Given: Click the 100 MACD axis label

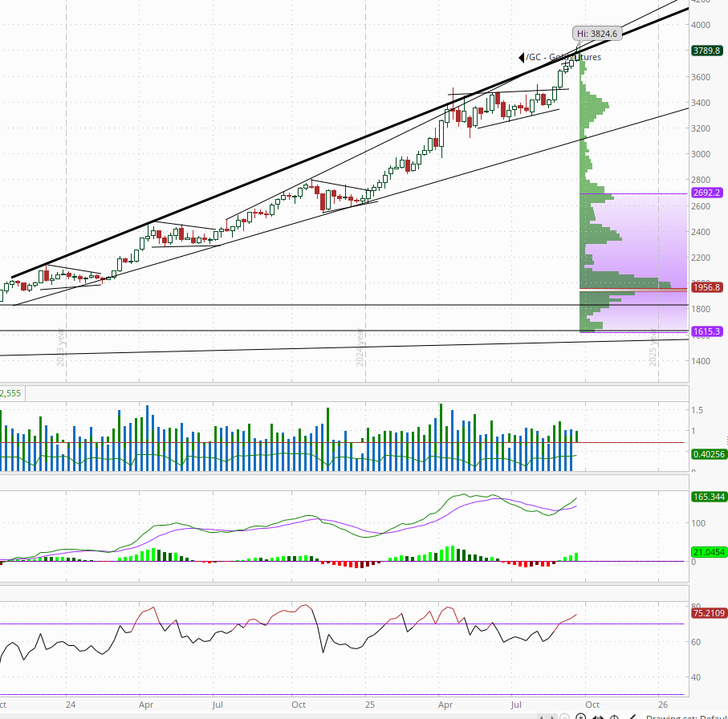Looking at the screenshot, I should tap(698, 523).
